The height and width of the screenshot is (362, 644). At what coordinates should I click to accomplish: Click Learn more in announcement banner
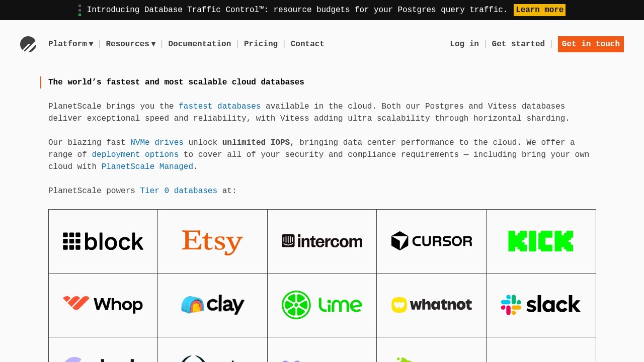pyautogui.click(x=539, y=10)
